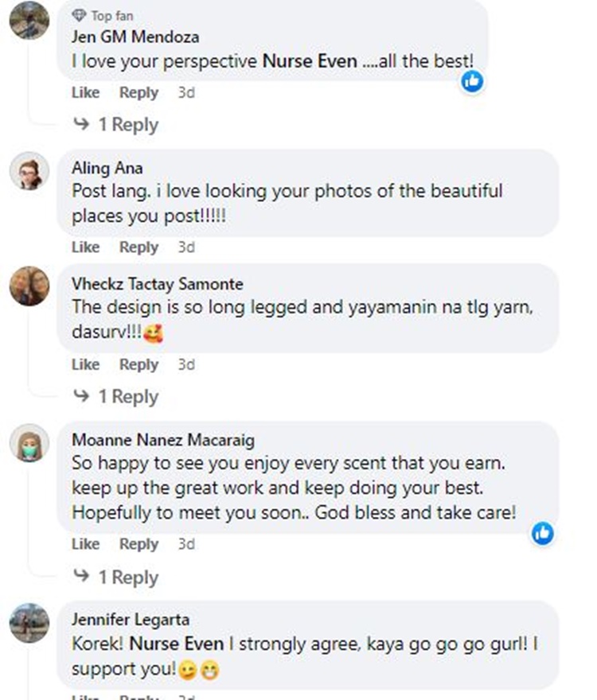This screenshot has height=700, width=597.
Task: Open Moanne Nanez Macaraig's avatar
Action: point(29,442)
